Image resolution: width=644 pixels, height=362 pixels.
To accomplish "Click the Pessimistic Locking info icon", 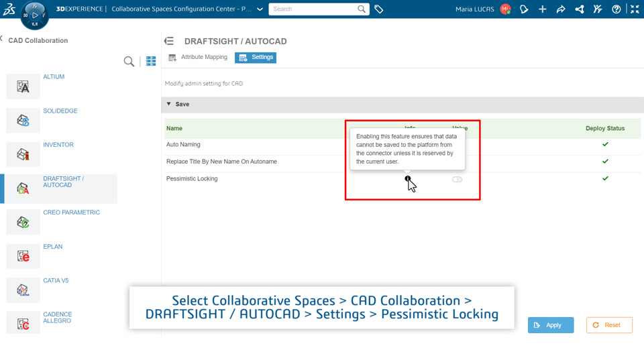I will 407,178.
